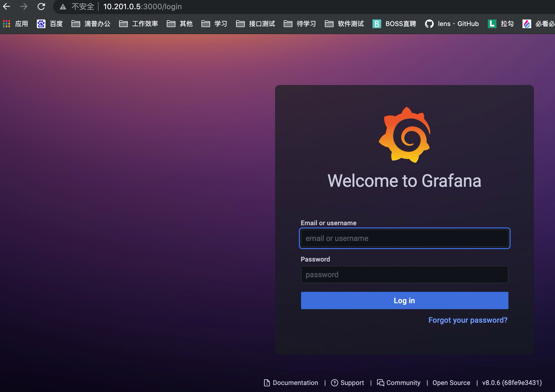
Task: Click the Community chat bubbles icon in footer
Action: (x=380, y=383)
